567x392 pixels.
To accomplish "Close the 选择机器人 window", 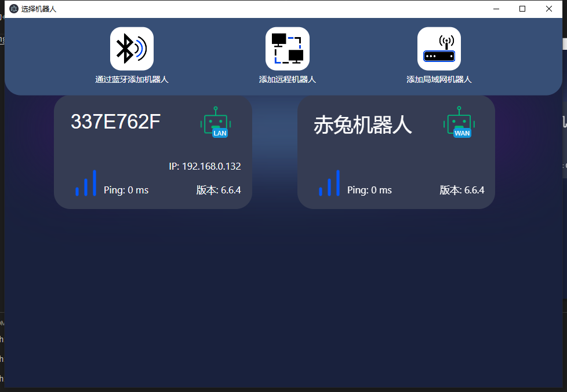I will (549, 9).
